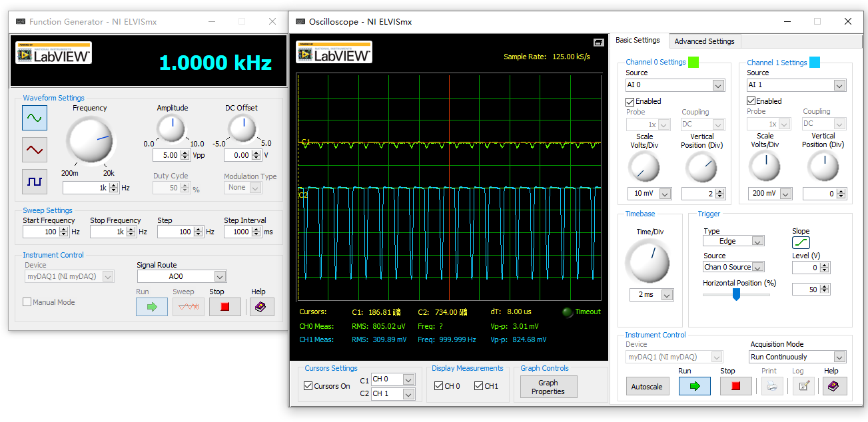Click the Amplitude knob
The width and height of the screenshot is (868, 422).
click(171, 128)
